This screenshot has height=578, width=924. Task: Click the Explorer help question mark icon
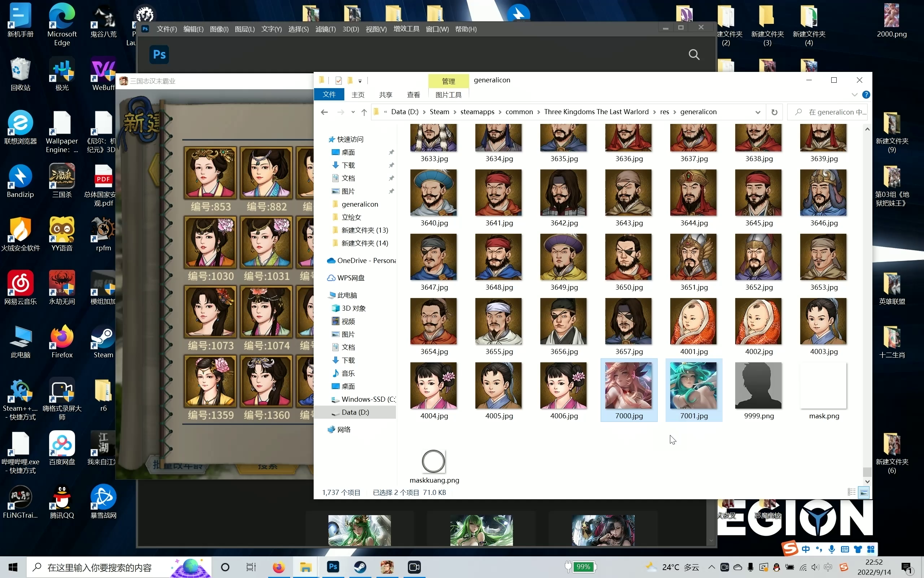[x=866, y=94]
